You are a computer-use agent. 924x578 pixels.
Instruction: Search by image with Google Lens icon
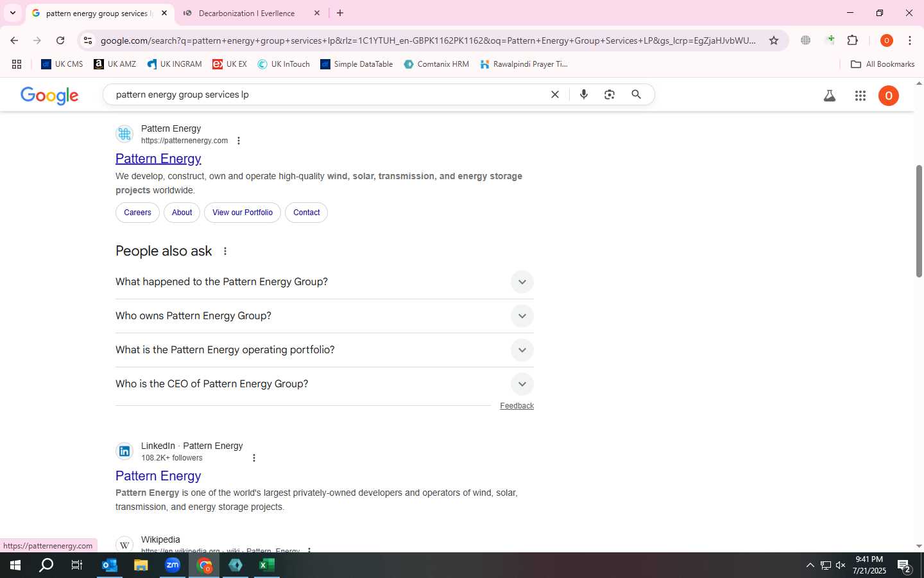pos(610,94)
